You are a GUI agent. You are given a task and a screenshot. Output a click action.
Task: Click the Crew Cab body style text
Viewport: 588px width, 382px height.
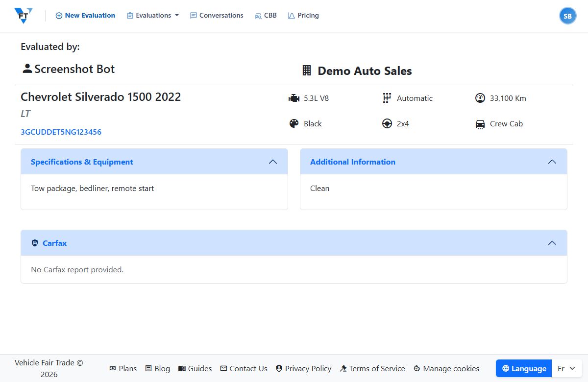click(x=506, y=124)
